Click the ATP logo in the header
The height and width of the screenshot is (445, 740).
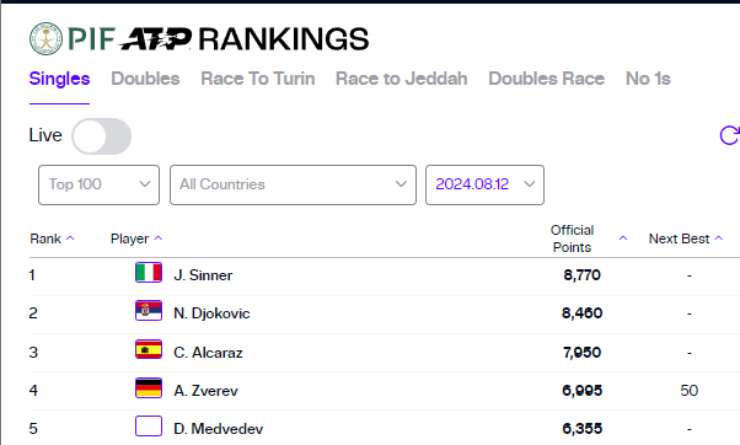tap(156, 39)
